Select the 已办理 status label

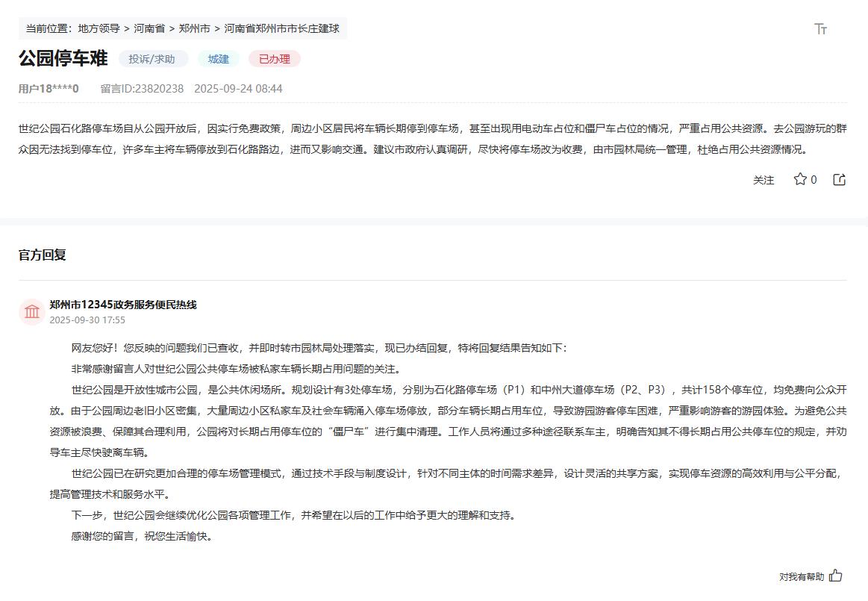click(x=274, y=58)
